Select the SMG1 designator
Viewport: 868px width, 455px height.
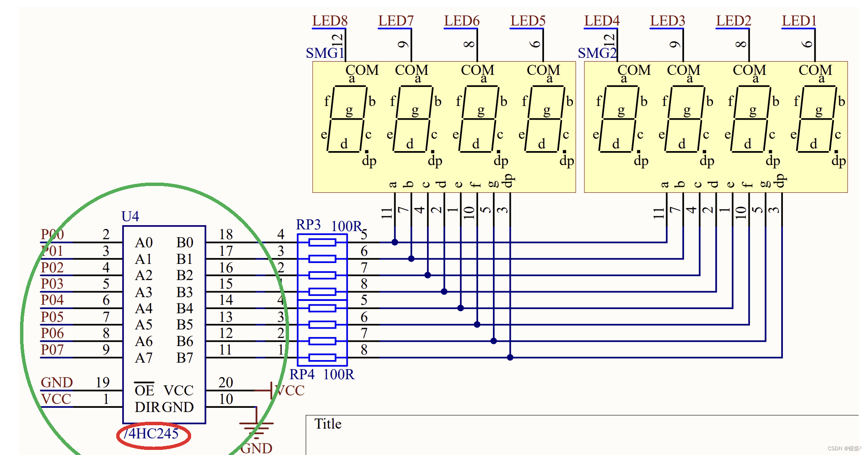tap(325, 53)
